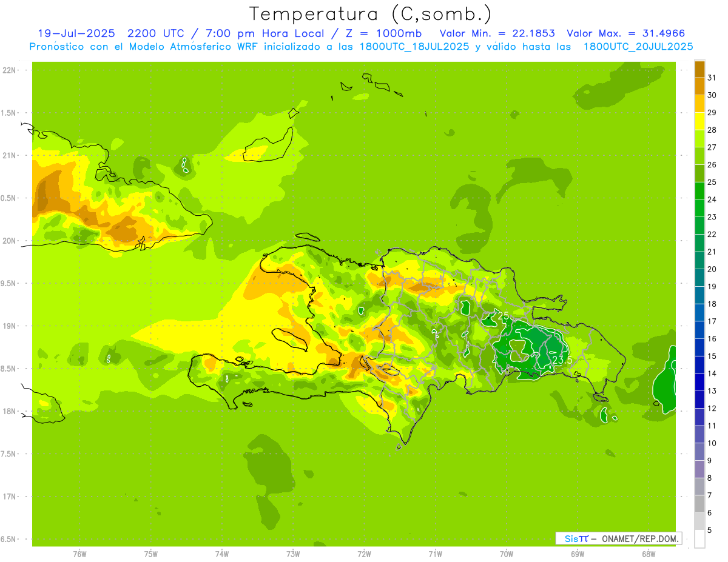Viewport: 728px width, 562px height.
Task: Pick legend swatch between 30 and 31
Action: [699, 86]
